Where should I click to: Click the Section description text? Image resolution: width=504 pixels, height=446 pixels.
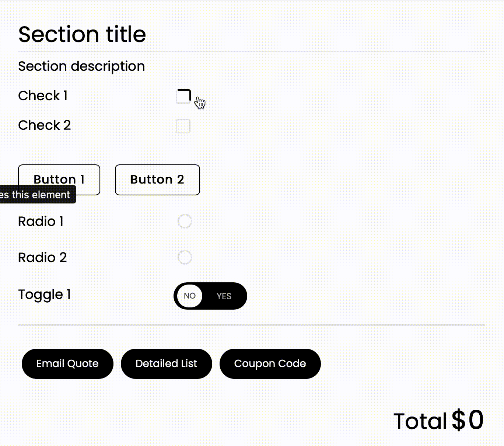coord(81,66)
